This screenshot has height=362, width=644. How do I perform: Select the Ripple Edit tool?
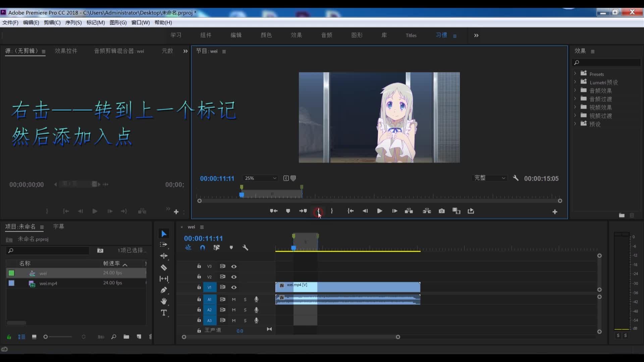coord(164,256)
